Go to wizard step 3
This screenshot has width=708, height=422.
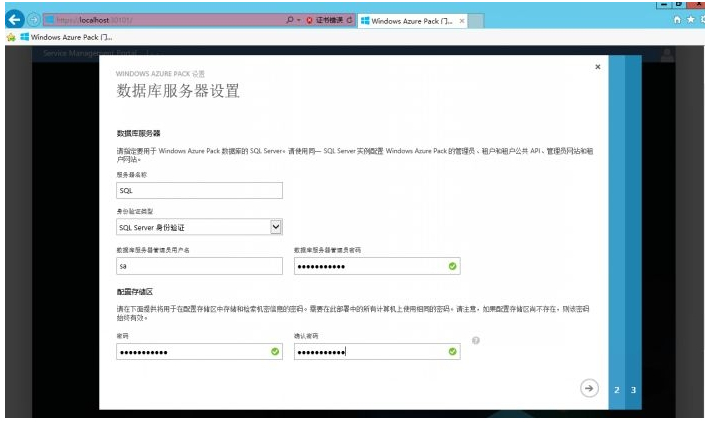tap(633, 390)
